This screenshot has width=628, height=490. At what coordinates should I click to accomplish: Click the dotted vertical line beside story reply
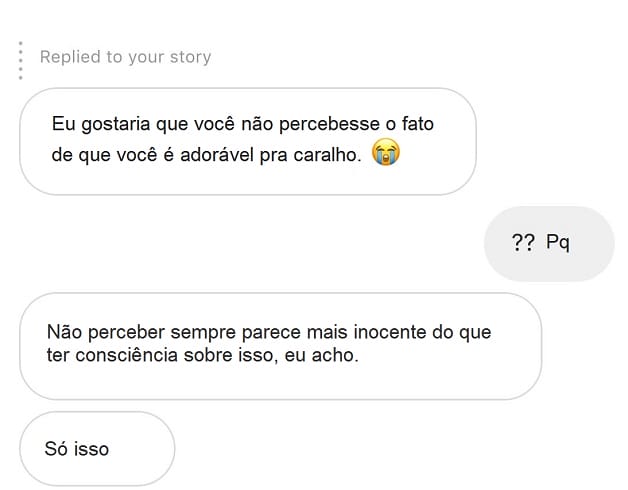coord(20,61)
